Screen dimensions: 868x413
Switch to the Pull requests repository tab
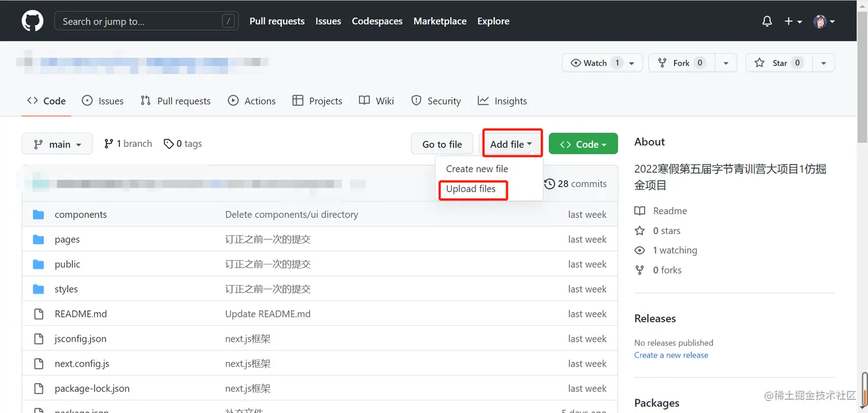[x=176, y=101]
